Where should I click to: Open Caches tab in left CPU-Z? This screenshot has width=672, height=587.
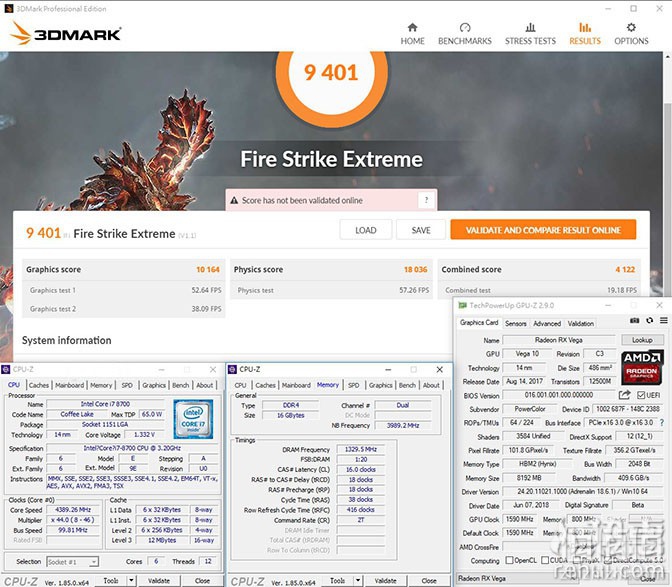click(x=39, y=385)
